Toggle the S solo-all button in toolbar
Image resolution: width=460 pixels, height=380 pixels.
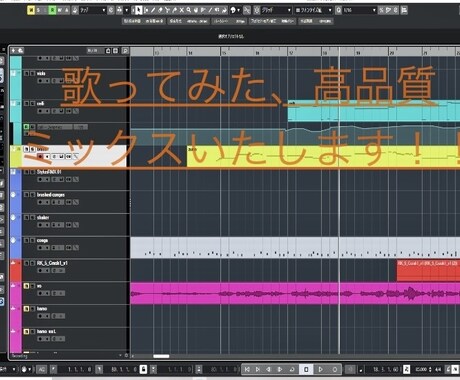38,10
